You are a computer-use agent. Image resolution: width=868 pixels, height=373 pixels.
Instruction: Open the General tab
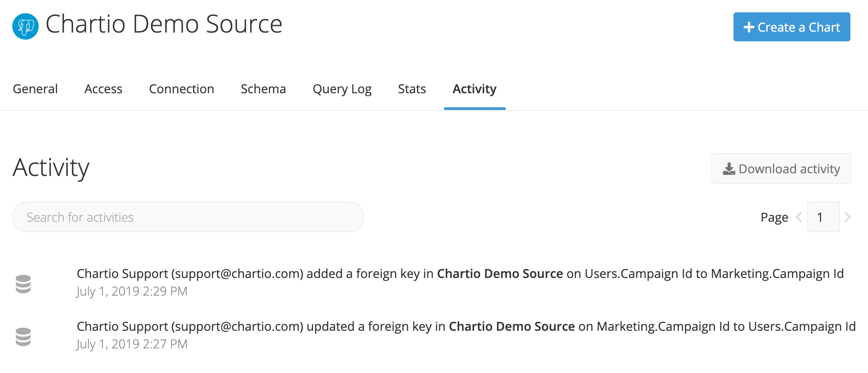35,89
